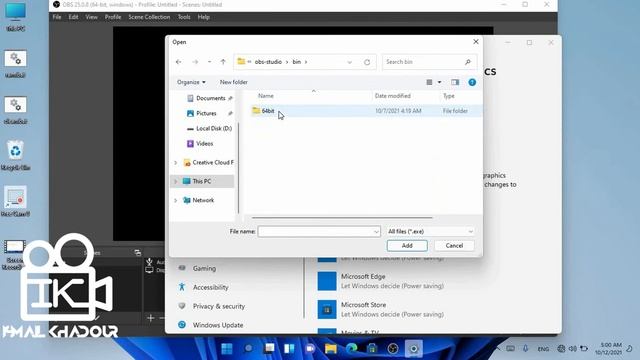This screenshot has height=360, width=640.
Task: Open OBS File menu
Action: (57, 17)
